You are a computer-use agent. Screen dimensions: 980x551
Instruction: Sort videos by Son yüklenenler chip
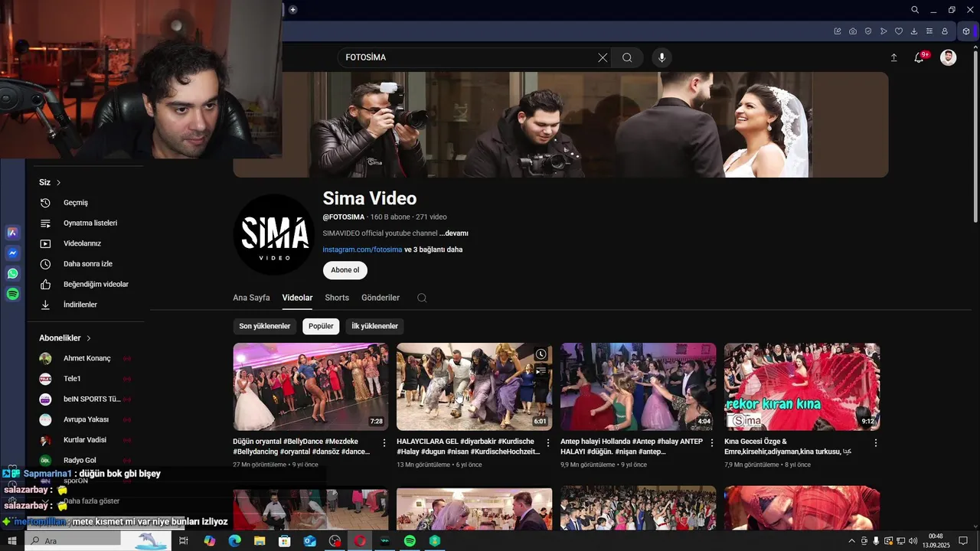265,326
